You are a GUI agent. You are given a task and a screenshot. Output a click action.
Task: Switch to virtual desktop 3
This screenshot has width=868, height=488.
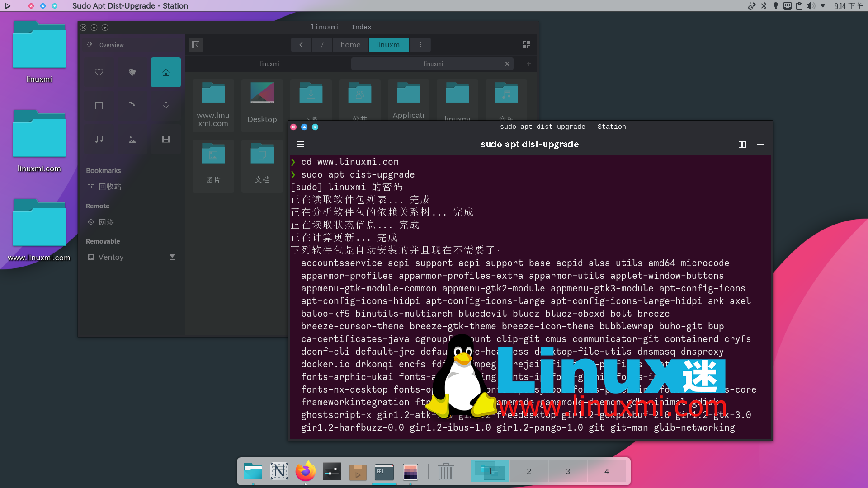[568, 471]
